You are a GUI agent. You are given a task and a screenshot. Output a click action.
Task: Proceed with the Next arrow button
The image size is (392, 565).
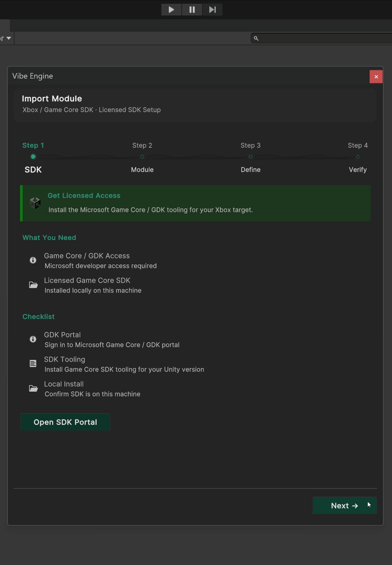345,505
